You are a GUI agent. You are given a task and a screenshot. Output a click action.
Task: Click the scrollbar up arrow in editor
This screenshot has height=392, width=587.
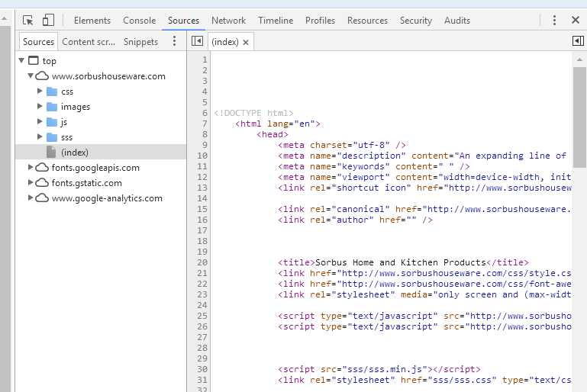(579, 59)
